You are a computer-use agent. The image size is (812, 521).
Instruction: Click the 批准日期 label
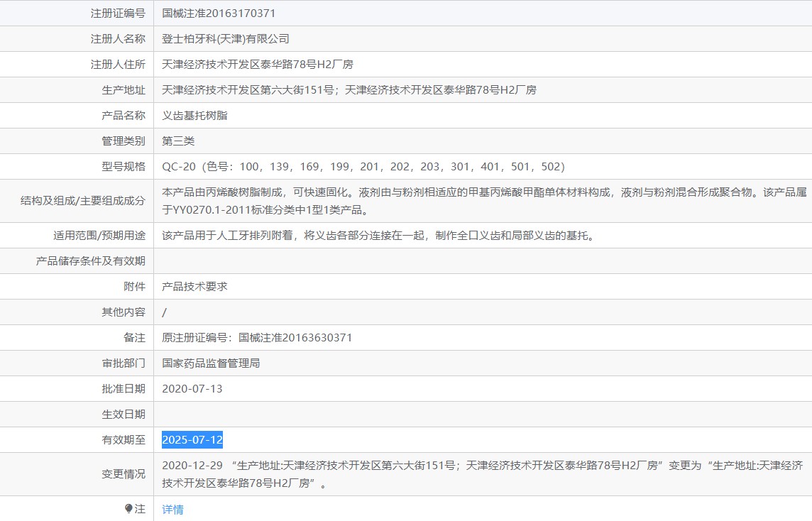124,389
